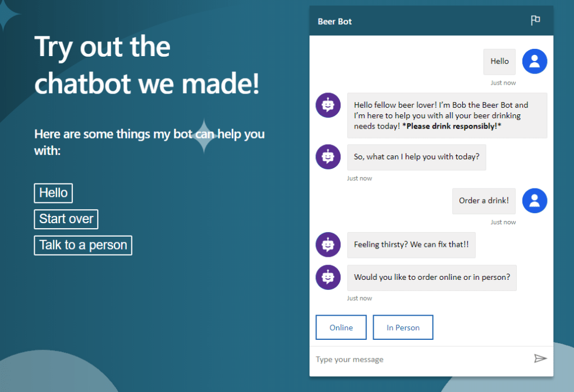Click the bot avatar beside the beer lover greeting

click(x=328, y=105)
